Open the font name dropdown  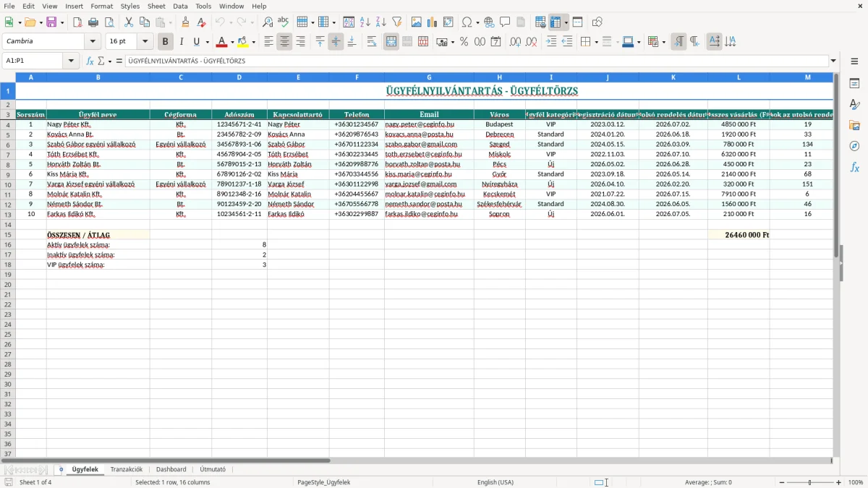[93, 42]
